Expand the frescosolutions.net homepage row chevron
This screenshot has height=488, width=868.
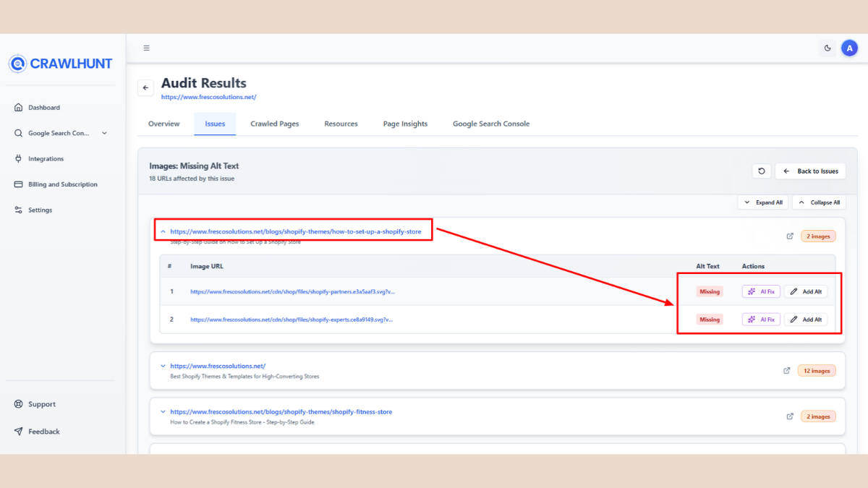point(163,367)
